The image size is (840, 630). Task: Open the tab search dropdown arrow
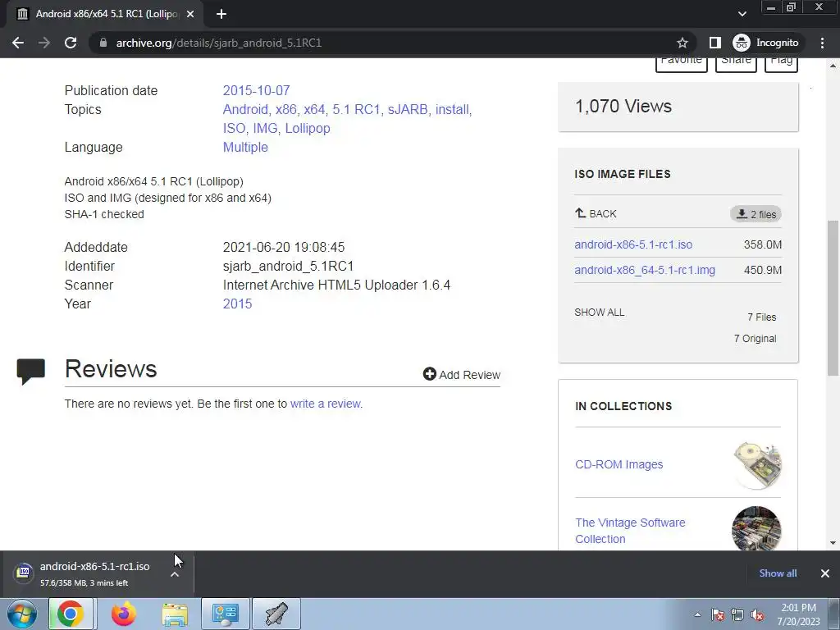(x=742, y=14)
